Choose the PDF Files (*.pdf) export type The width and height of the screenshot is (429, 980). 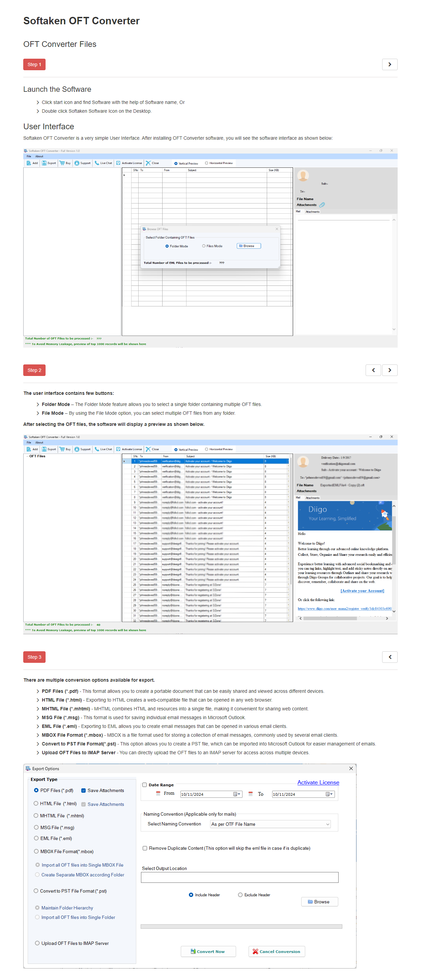[x=36, y=790]
